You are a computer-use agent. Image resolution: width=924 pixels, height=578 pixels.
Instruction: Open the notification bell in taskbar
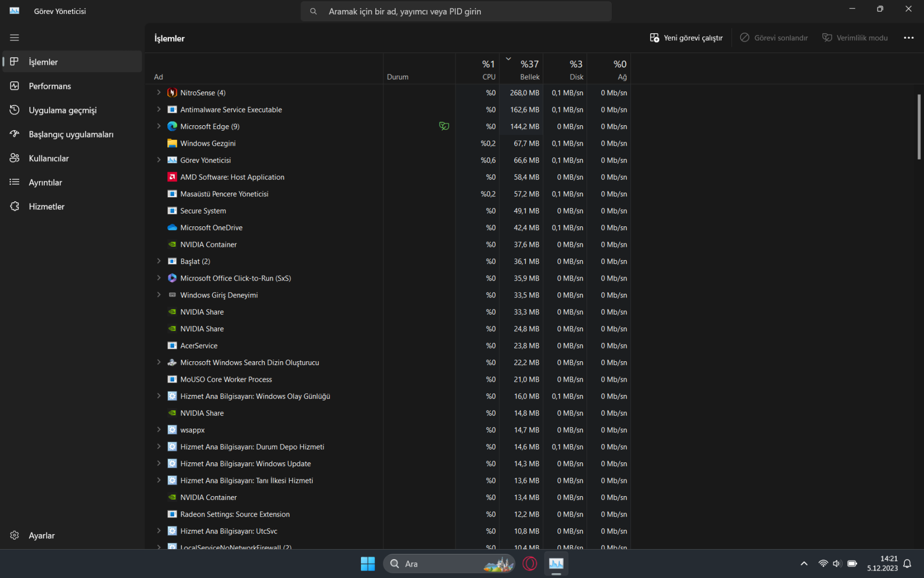pyautogui.click(x=907, y=564)
